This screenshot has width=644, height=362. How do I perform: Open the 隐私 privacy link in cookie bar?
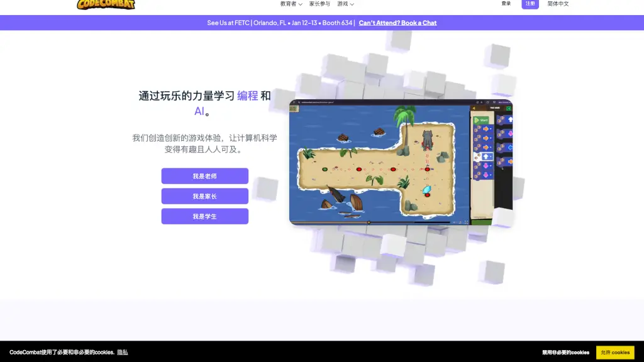pyautogui.click(x=122, y=352)
